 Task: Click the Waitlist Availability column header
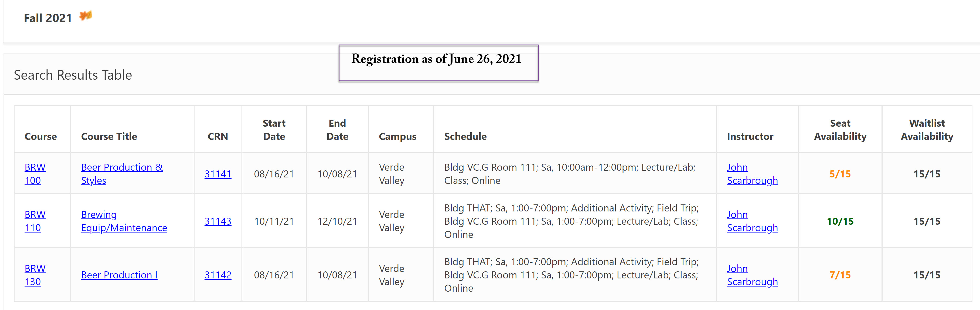coord(927,130)
